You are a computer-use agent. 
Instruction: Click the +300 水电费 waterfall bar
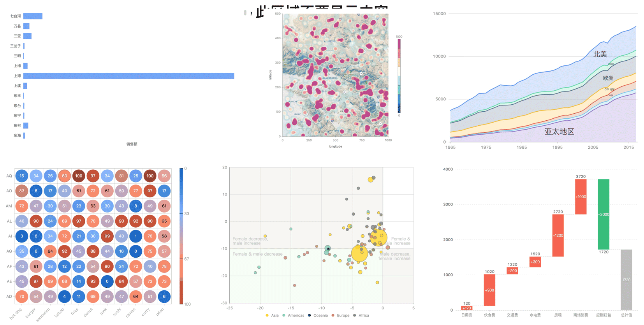click(535, 262)
